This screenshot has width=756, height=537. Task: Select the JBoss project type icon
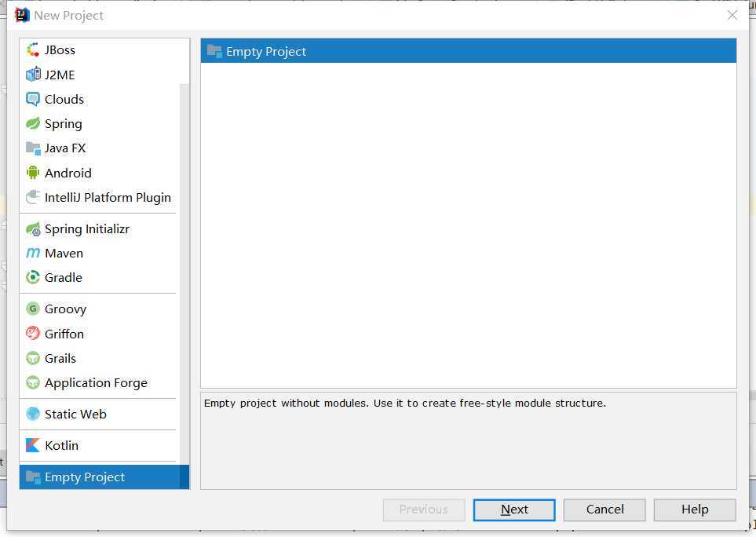click(x=33, y=50)
